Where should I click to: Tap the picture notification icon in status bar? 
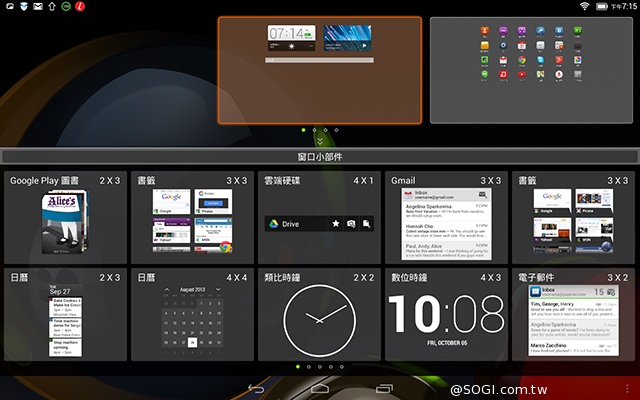[10, 7]
